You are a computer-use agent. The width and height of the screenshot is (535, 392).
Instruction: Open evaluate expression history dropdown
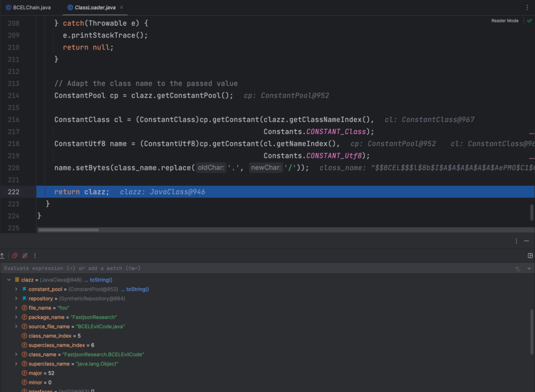pyautogui.click(x=529, y=269)
